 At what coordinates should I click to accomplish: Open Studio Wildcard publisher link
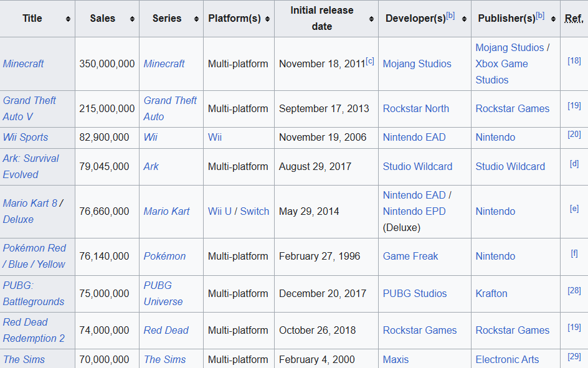pos(510,166)
